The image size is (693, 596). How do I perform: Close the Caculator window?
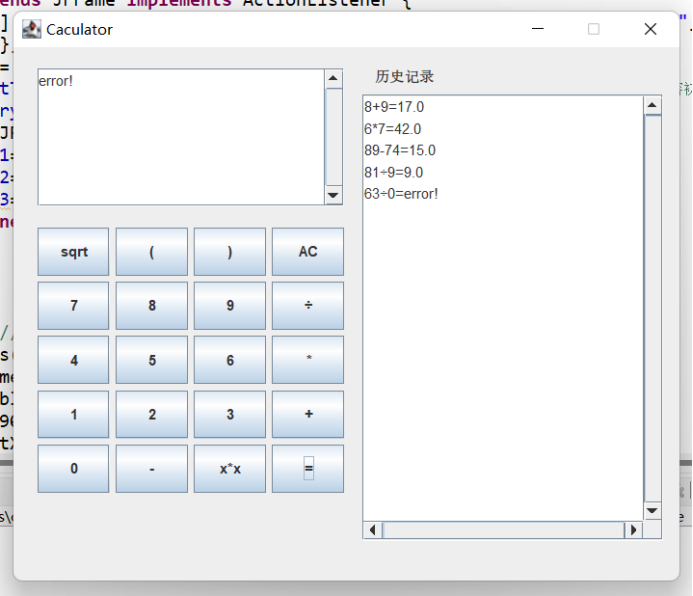(650, 29)
